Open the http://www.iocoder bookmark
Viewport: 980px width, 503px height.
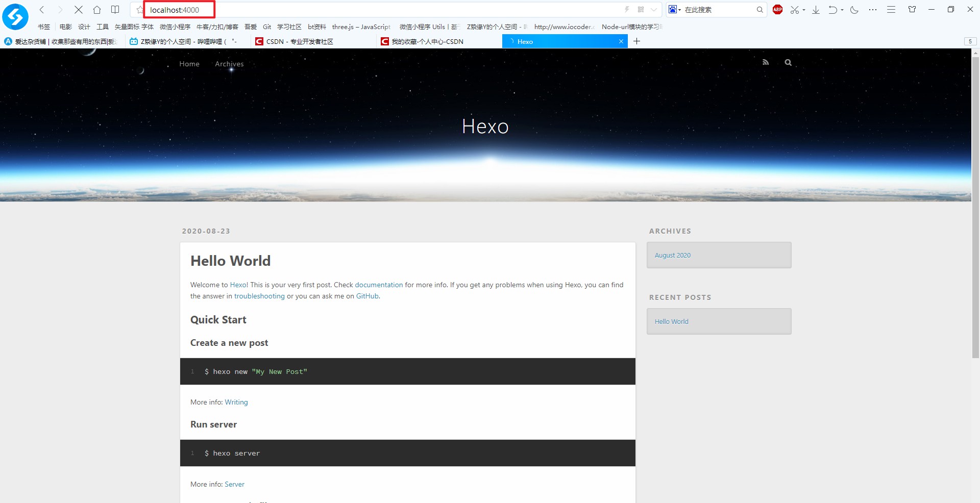tap(565, 27)
